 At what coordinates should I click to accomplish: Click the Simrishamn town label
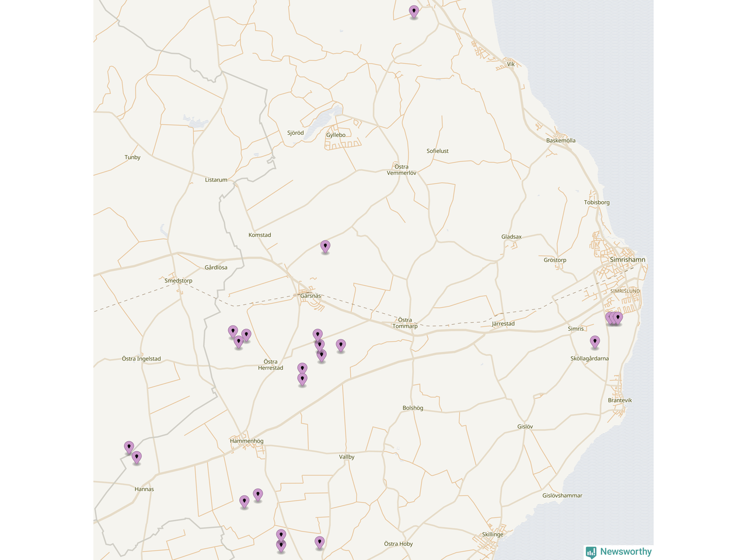coord(627,260)
